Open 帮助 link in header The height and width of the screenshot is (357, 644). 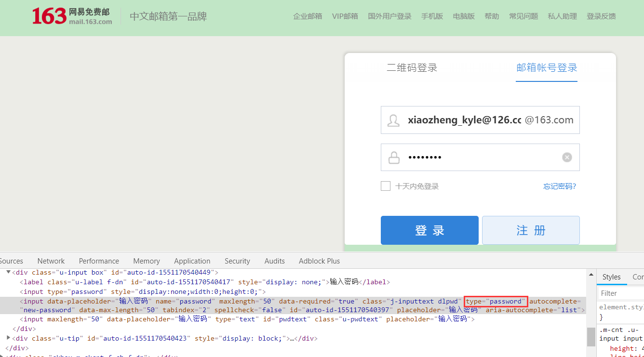click(492, 16)
